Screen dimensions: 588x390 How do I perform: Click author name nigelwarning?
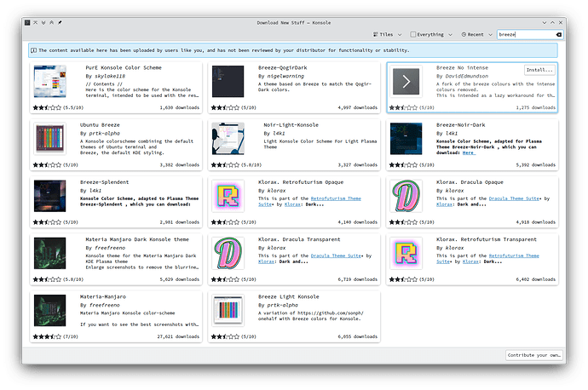[285, 77]
